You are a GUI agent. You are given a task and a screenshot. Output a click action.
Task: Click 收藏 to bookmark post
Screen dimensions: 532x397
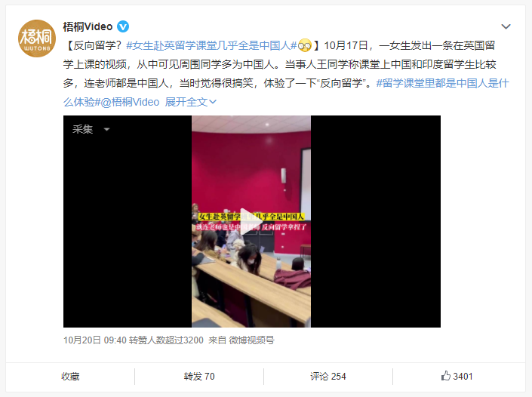click(70, 377)
